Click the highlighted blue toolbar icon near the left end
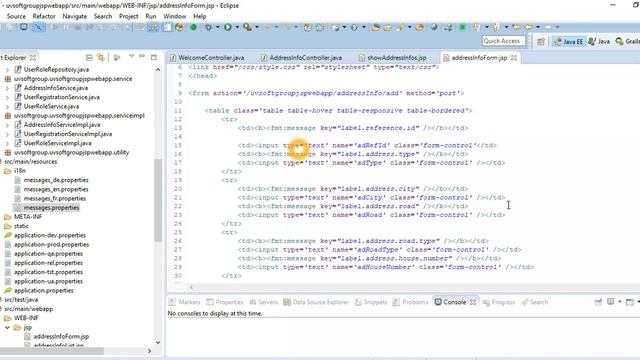The image size is (640, 360). coord(38,27)
